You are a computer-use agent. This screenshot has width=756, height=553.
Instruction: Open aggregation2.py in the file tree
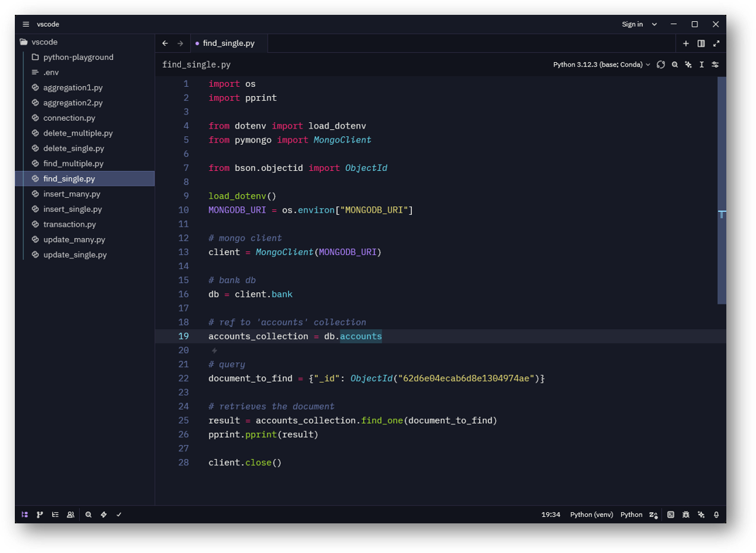[85, 102]
